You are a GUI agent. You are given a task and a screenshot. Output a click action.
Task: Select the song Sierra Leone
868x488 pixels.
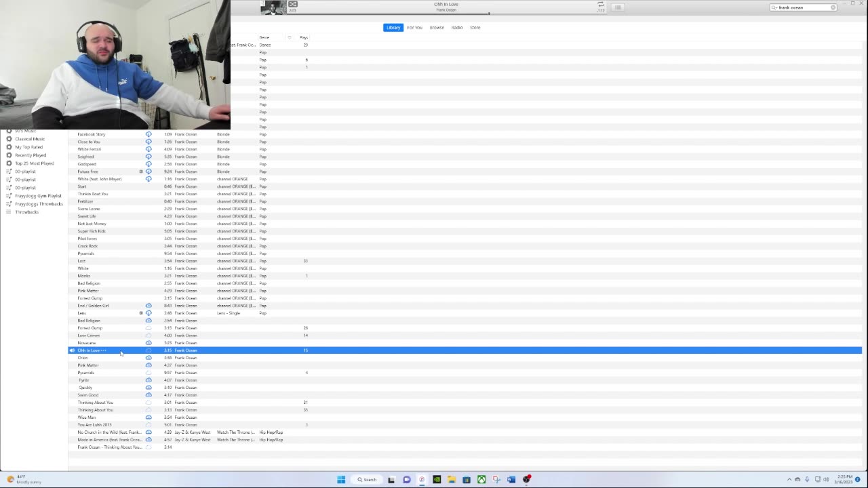point(88,209)
